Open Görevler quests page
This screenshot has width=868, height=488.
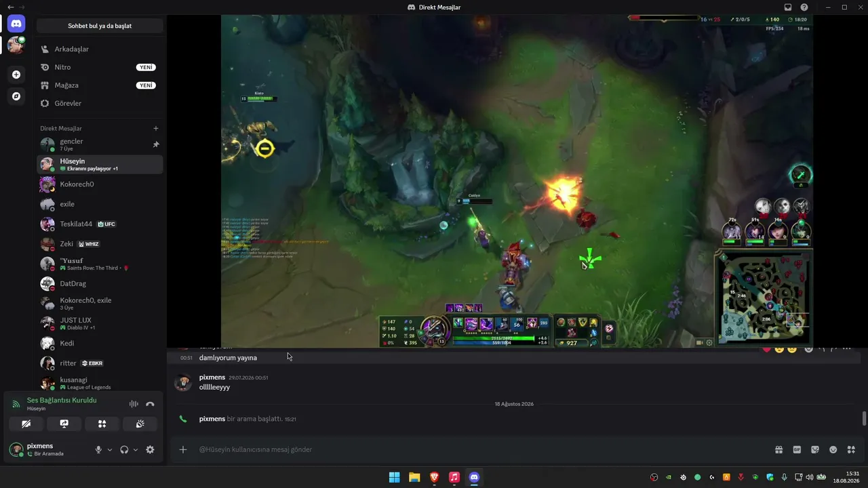click(100, 103)
